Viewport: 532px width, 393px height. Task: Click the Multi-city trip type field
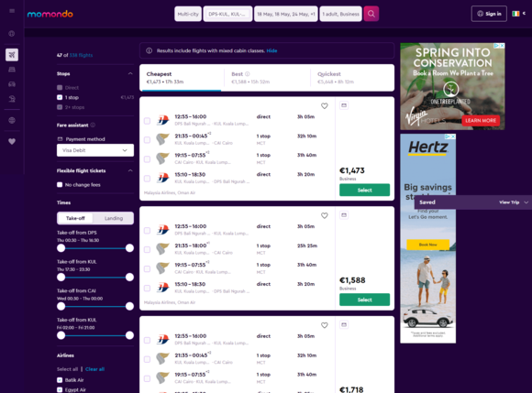(188, 14)
